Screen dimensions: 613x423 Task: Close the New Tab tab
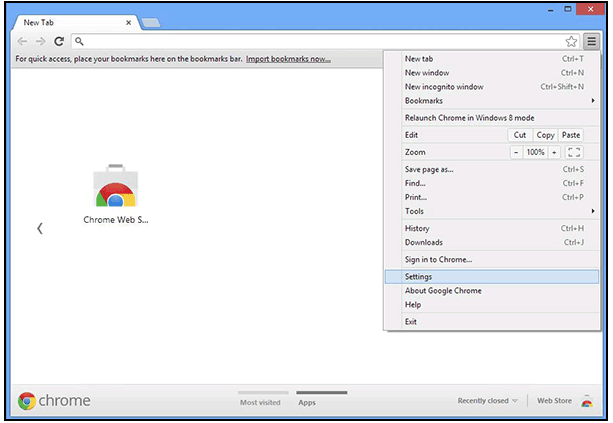(x=128, y=23)
